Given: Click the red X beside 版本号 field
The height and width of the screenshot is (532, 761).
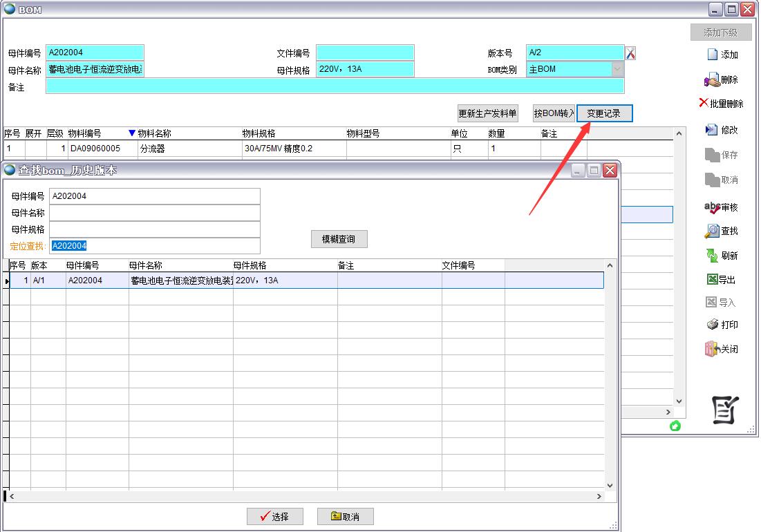Looking at the screenshot, I should click(630, 53).
